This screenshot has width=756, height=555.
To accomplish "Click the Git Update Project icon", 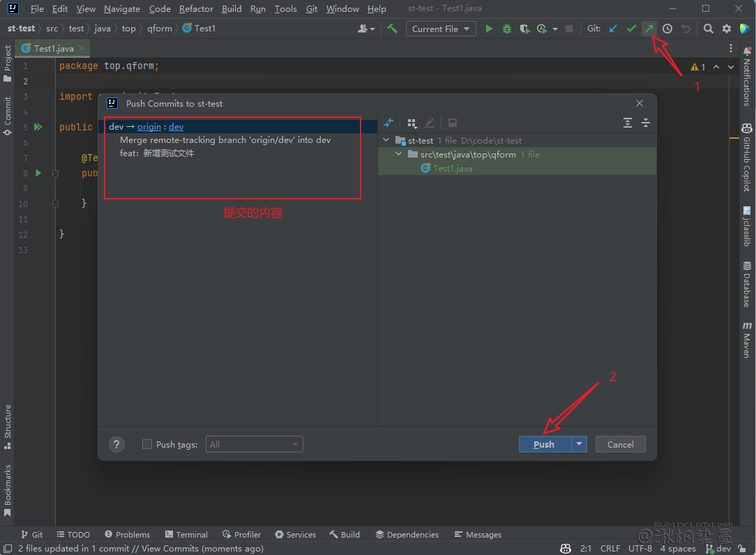I will [613, 29].
